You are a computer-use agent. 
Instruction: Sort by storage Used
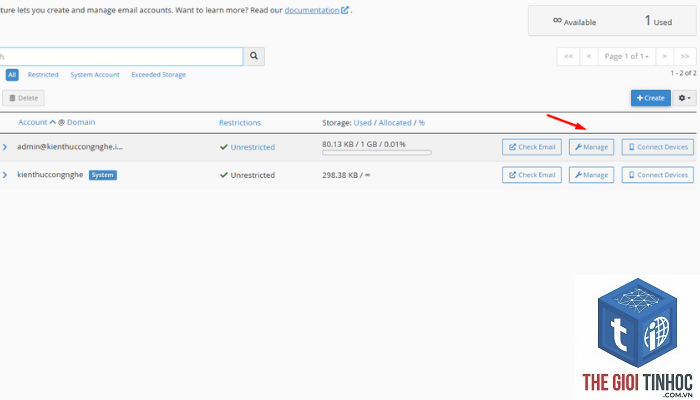(x=362, y=122)
